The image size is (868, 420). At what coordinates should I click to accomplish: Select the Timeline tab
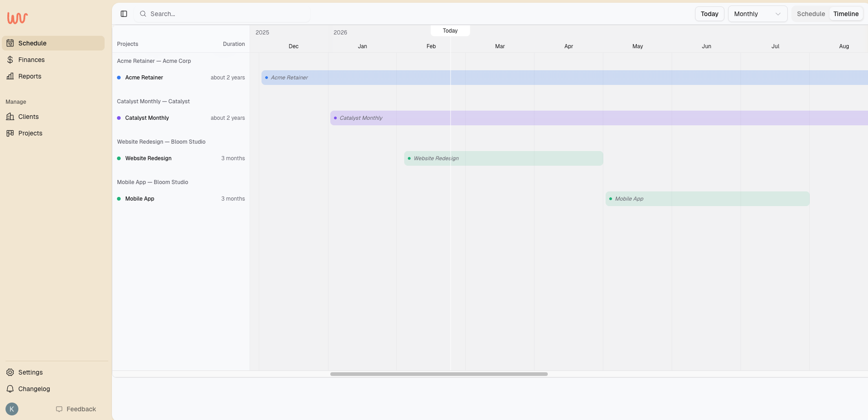coord(846,14)
